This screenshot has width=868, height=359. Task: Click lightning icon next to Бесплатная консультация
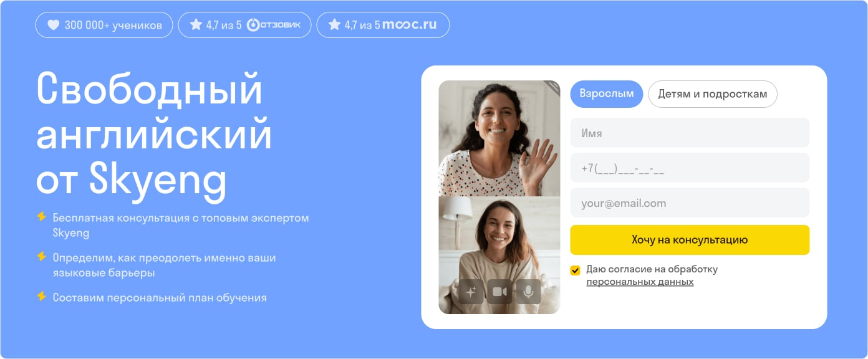(41, 217)
